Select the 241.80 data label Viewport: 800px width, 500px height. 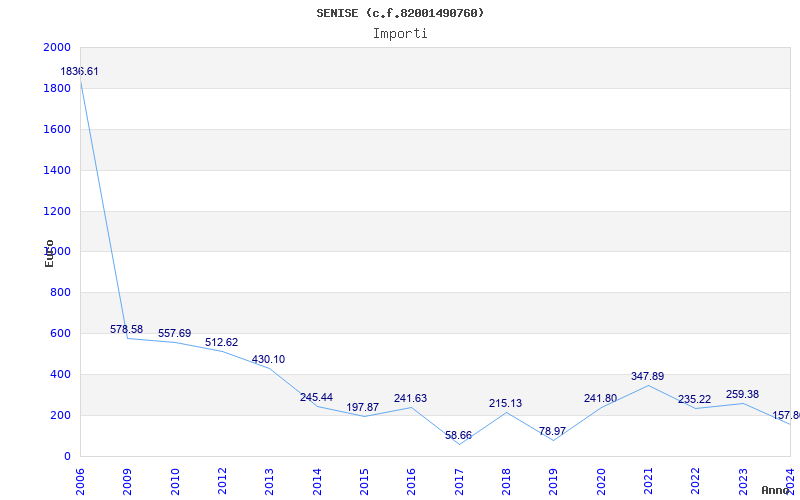(x=601, y=398)
